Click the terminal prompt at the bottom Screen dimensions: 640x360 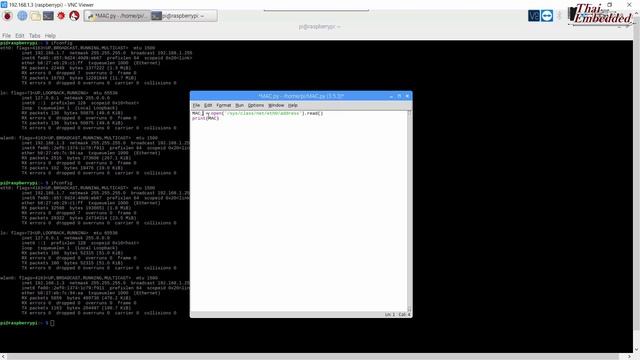coord(27,323)
